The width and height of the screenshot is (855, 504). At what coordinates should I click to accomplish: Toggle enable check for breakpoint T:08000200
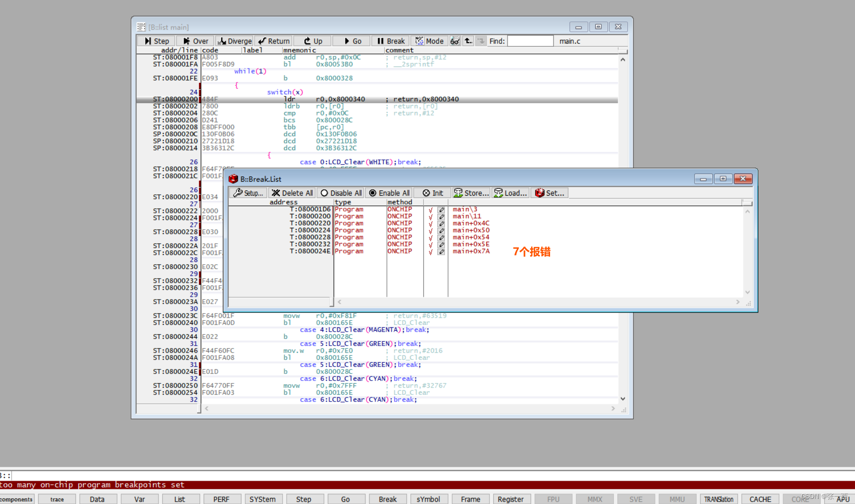[x=430, y=217]
